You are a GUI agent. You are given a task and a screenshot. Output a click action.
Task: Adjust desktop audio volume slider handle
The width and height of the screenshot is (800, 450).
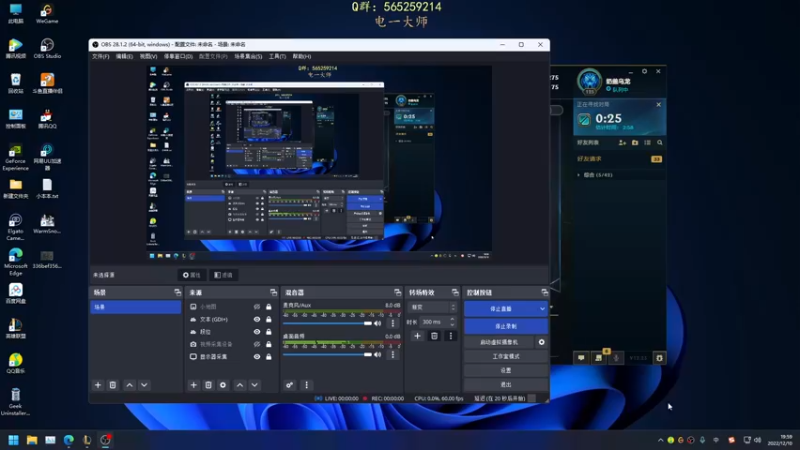(368, 355)
